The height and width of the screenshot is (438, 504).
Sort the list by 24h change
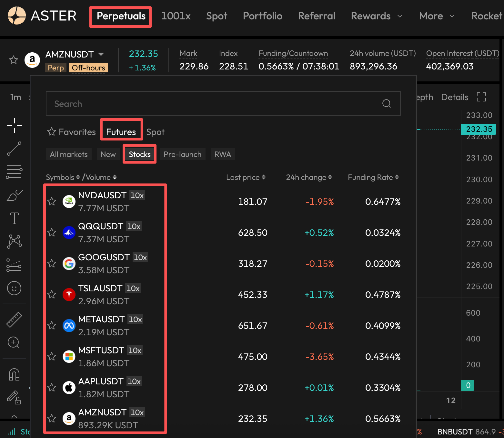point(309,177)
